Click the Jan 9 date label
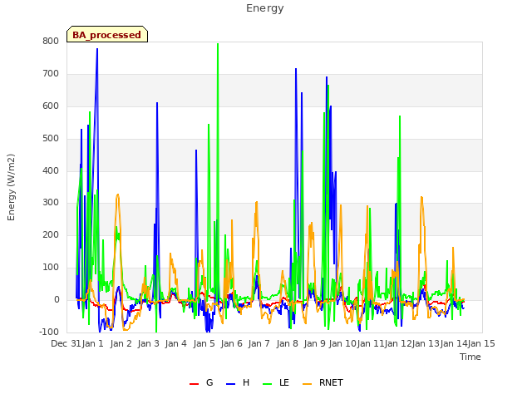This screenshot has height=399, width=532. pyautogui.click(x=314, y=343)
